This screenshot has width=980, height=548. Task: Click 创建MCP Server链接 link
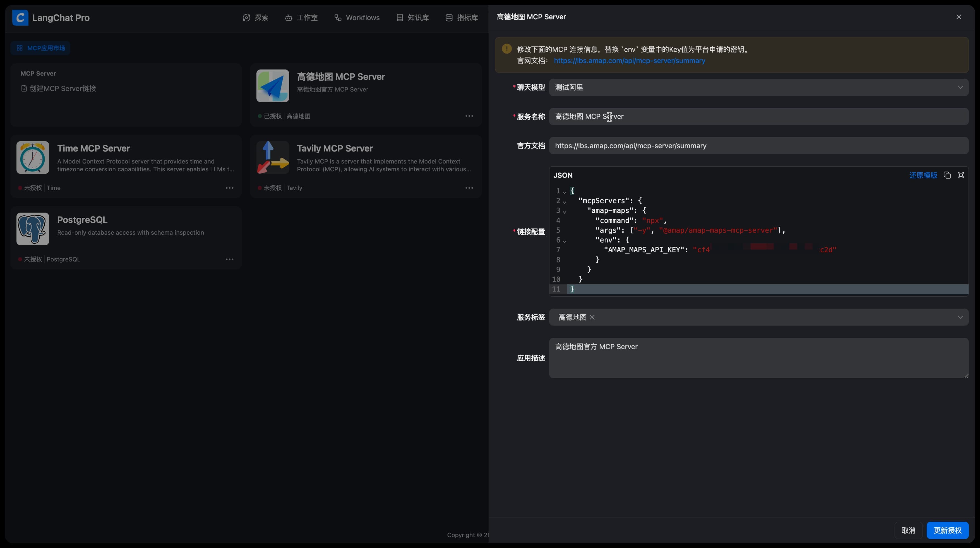tap(59, 88)
